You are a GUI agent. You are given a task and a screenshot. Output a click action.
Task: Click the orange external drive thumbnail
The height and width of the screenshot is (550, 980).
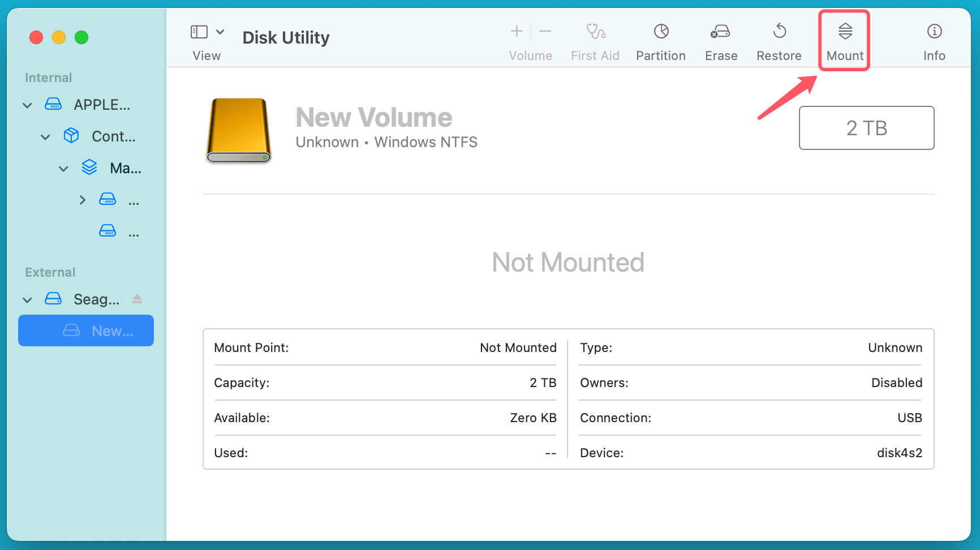(238, 130)
